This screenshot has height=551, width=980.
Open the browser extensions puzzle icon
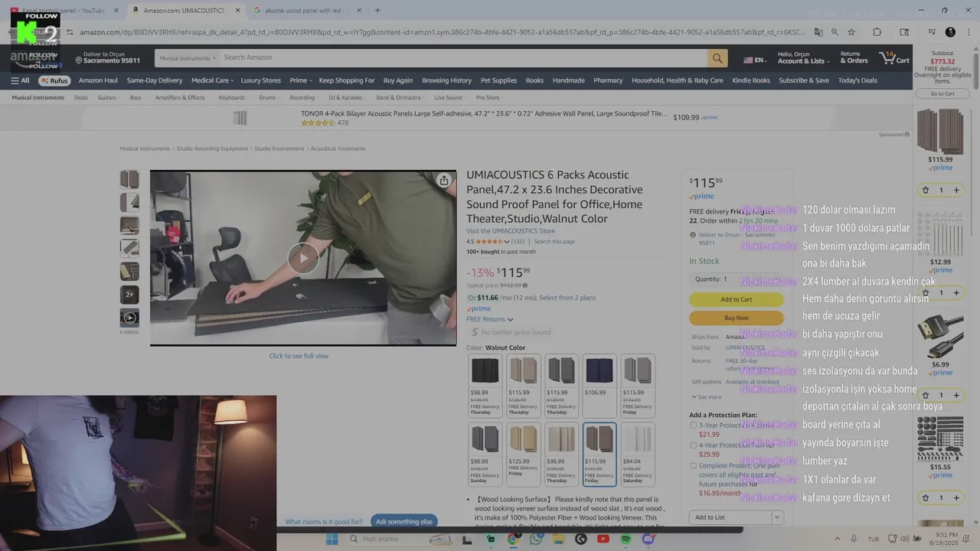pos(877,32)
